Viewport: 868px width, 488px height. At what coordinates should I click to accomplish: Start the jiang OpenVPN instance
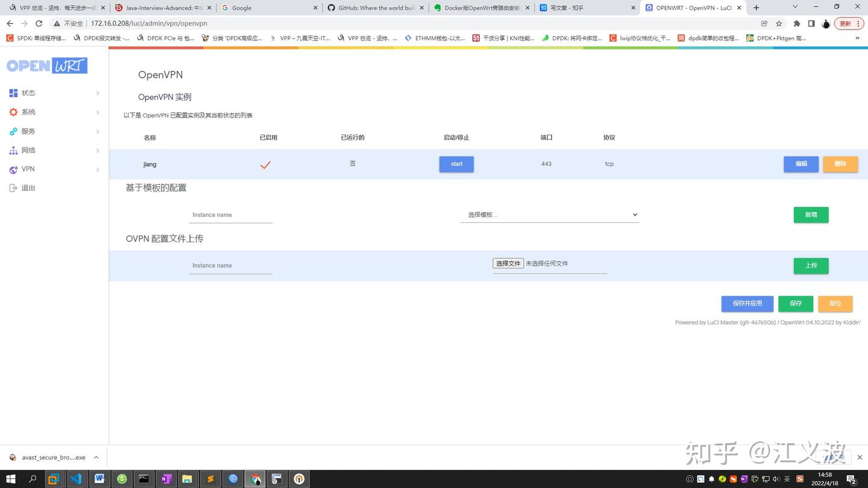[x=456, y=164]
